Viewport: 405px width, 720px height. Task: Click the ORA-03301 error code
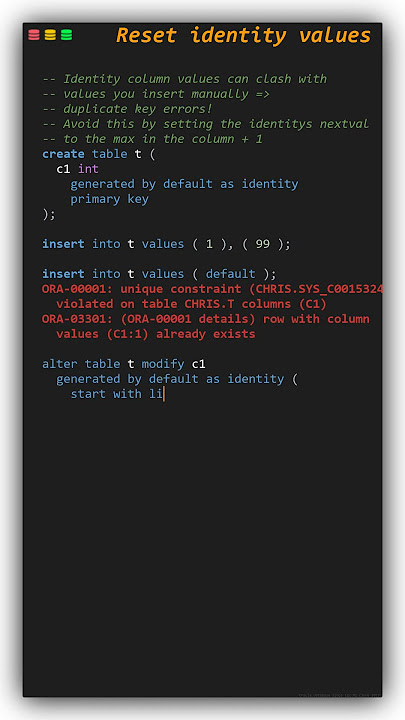click(x=77, y=319)
